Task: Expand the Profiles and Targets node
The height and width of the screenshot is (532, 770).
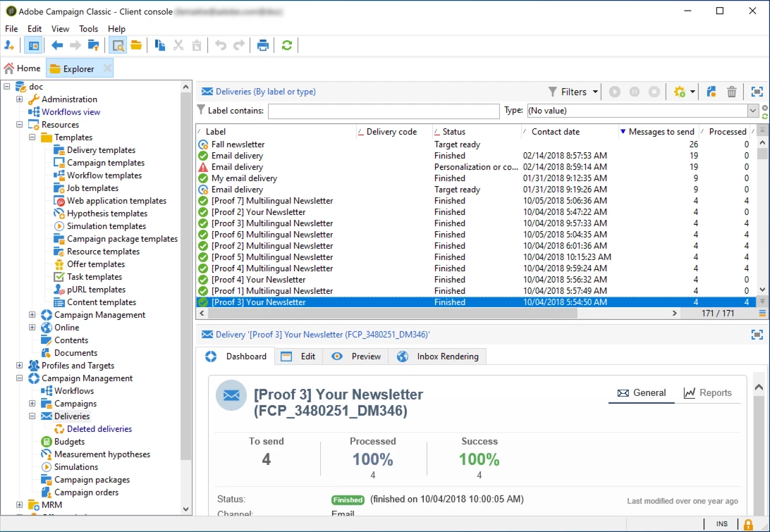Action: [20, 366]
